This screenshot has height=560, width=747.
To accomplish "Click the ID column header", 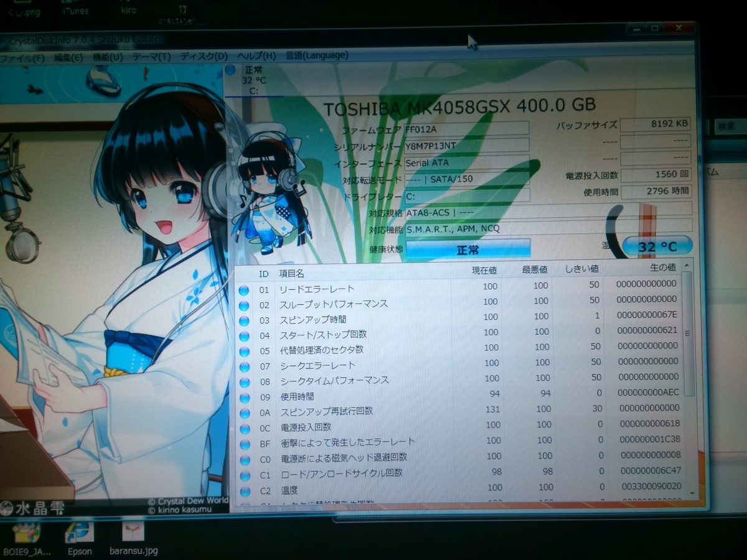I will 263,273.
